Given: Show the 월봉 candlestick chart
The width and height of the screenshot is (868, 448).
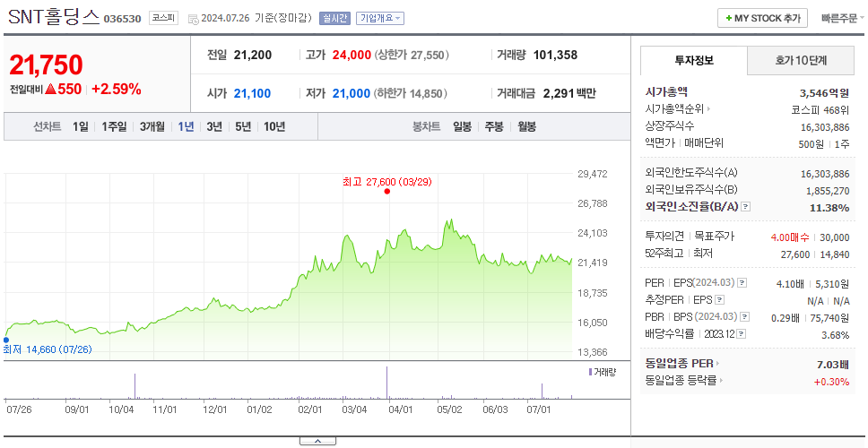Looking at the screenshot, I should (527, 126).
